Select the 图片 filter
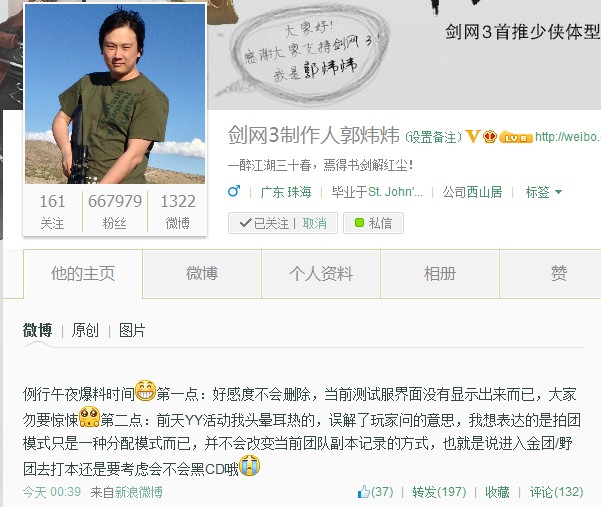 point(132,330)
